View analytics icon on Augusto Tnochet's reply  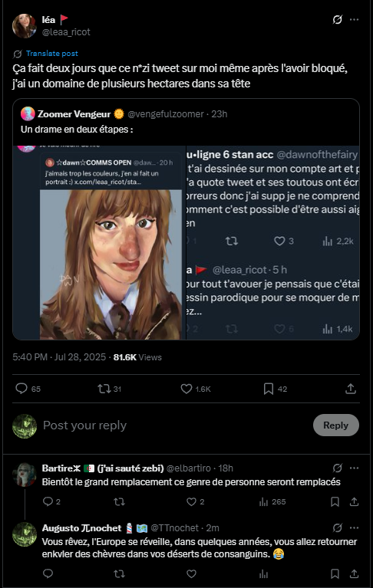tap(263, 573)
